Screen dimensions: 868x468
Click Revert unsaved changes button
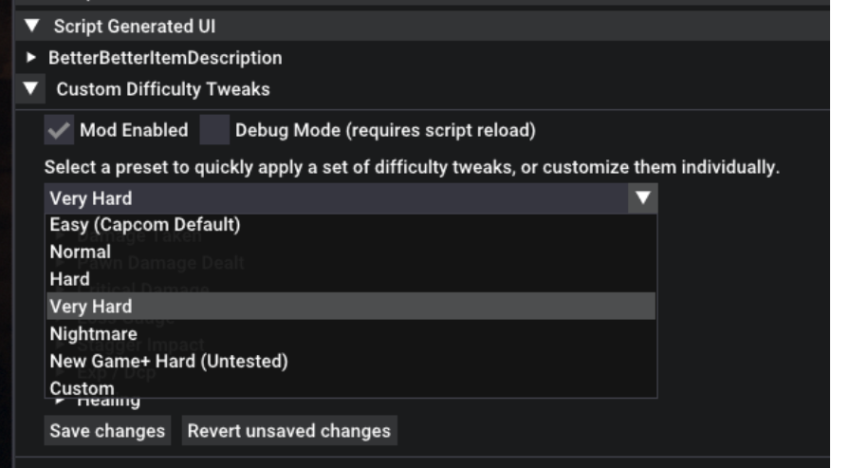[288, 431]
